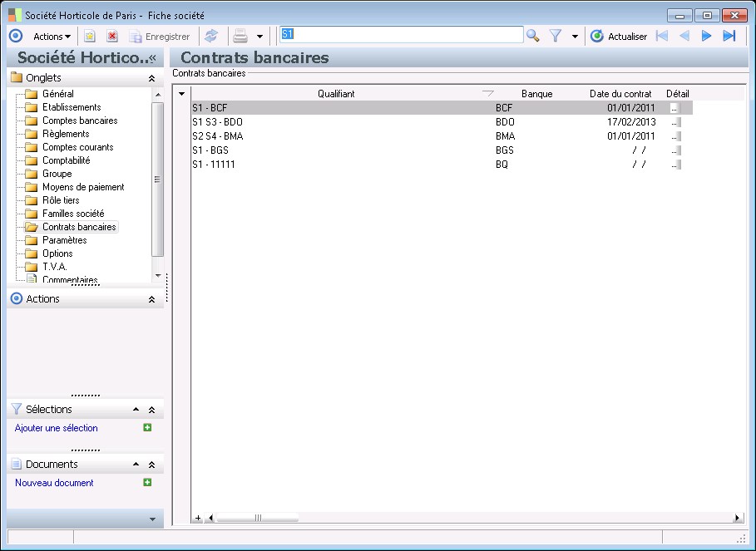This screenshot has height=551, width=756.
Task: Click the horizontal scrollbar thumb in grid
Action: [x=258, y=518]
